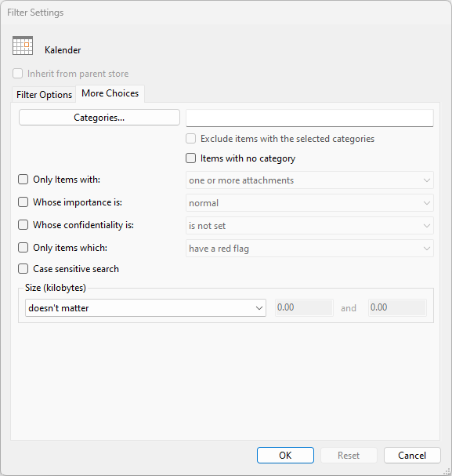
Task: Open the 'have a red flag' dropdown
Action: 309,249
